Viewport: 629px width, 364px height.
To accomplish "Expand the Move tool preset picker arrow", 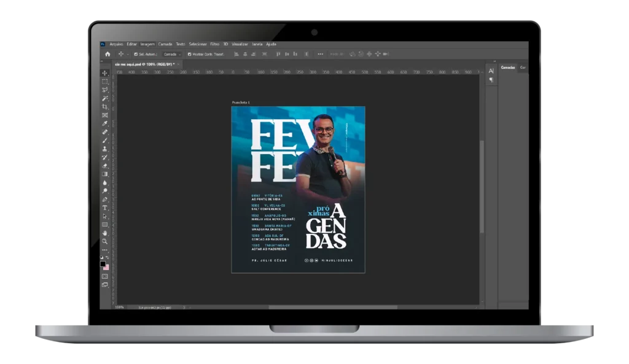I will pyautogui.click(x=127, y=54).
